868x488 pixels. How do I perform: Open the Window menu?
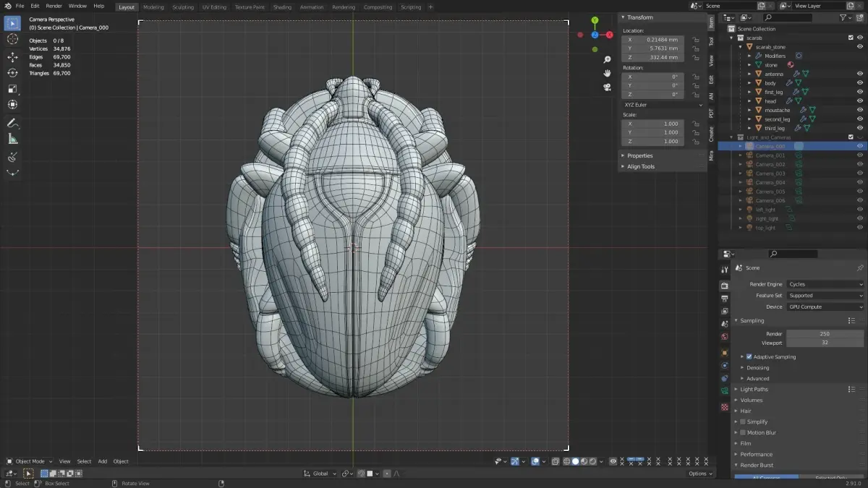77,6
